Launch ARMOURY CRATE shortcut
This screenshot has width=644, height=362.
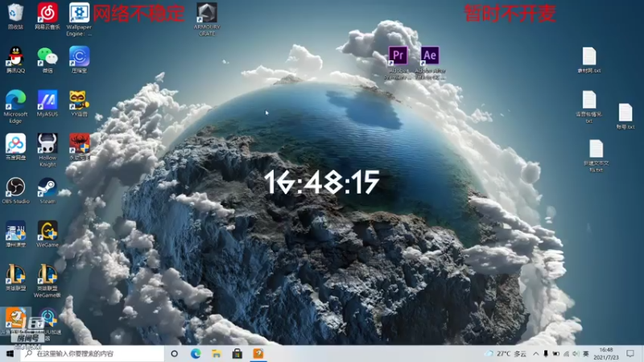pyautogui.click(x=207, y=19)
